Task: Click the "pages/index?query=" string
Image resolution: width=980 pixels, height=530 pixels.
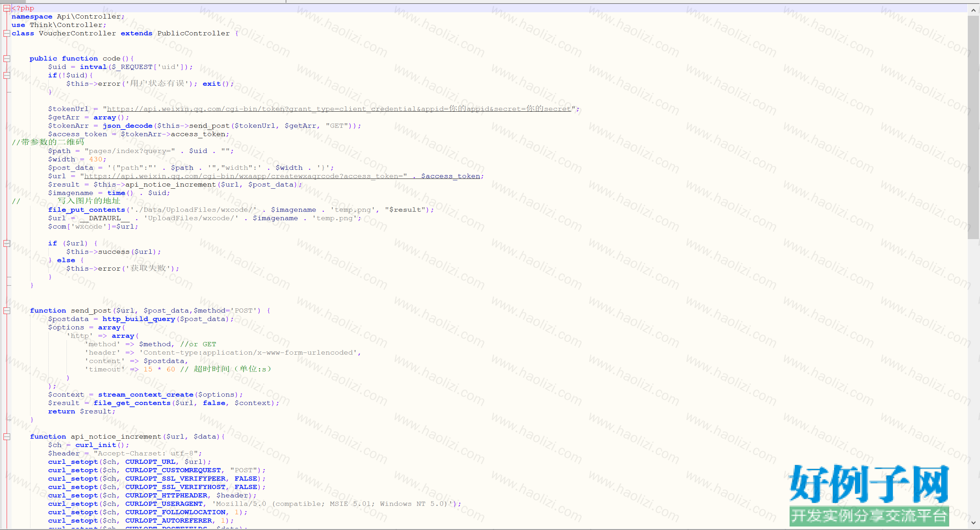Action: tap(130, 151)
